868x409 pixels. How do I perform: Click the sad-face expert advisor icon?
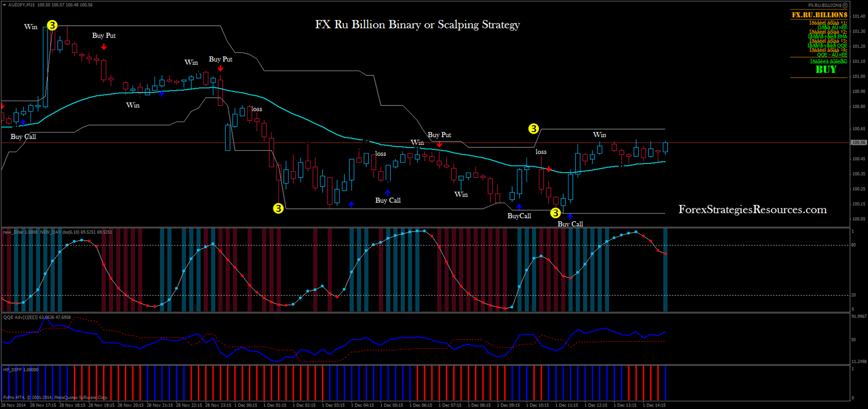pos(845,5)
